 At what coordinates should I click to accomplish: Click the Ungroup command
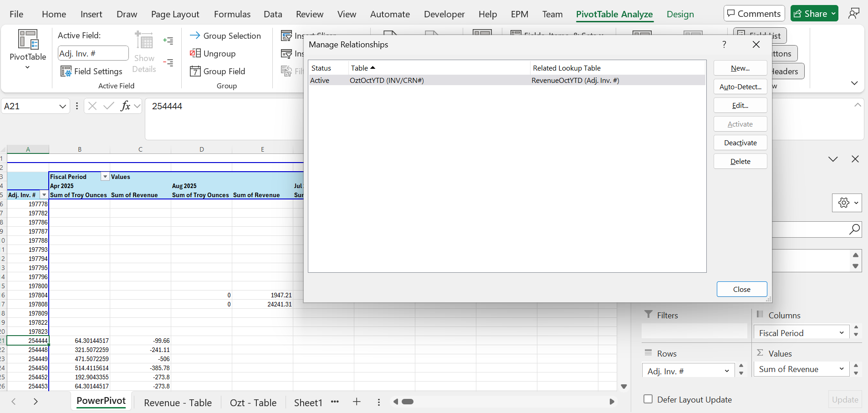[213, 53]
